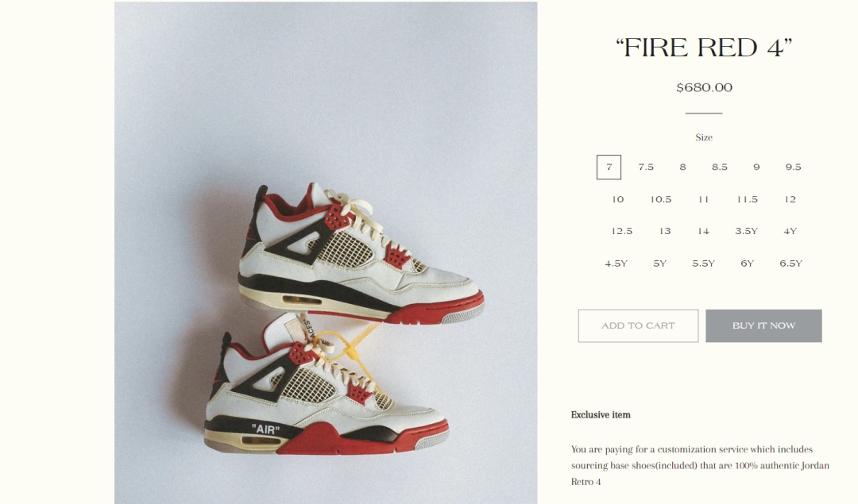Choose size 9
Screen dimensions: 858x504
pos(756,167)
